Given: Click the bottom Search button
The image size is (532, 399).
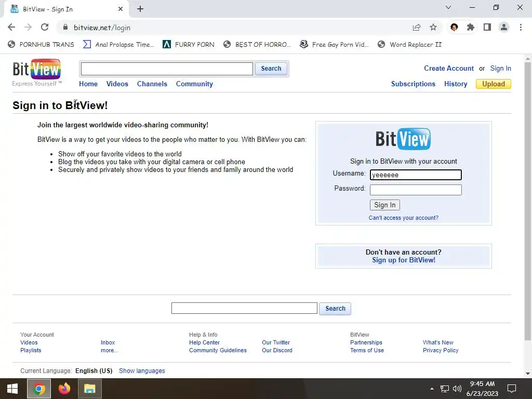Looking at the screenshot, I should (x=335, y=309).
